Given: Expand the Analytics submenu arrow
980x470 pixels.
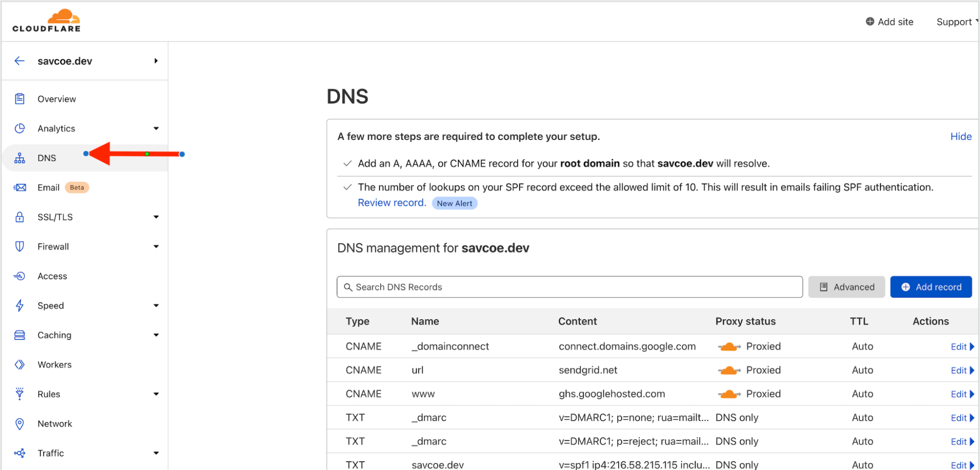Looking at the screenshot, I should (156, 129).
